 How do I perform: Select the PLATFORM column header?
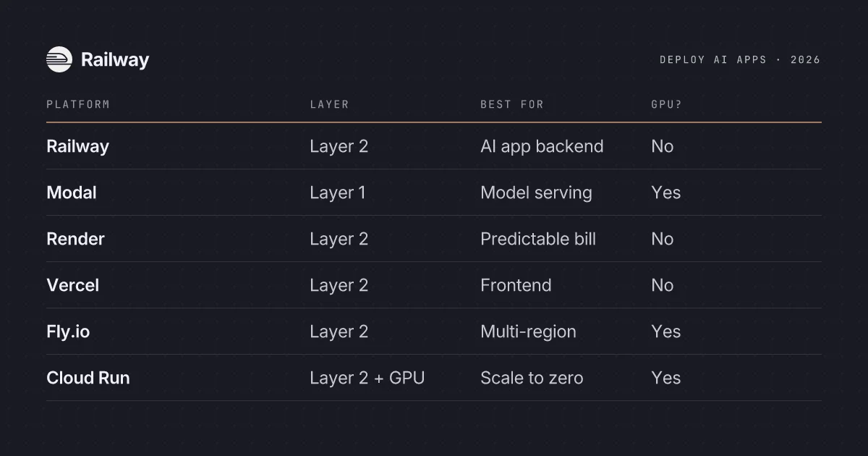(78, 104)
